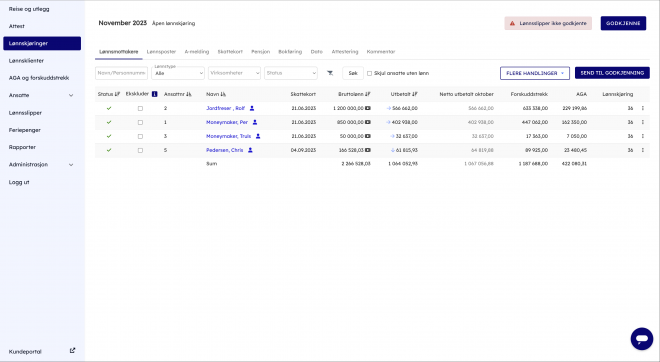Click the green status checkmark for Jordfreser, Rolf

(x=109, y=108)
